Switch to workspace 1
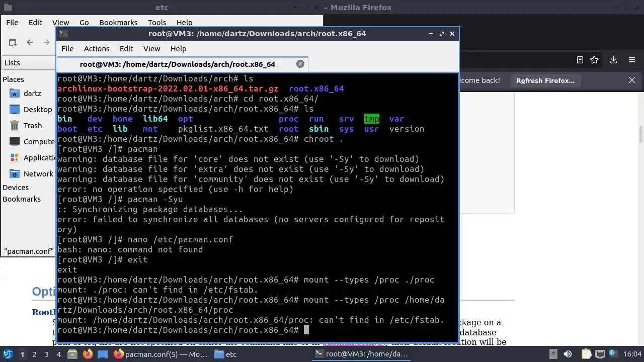The height and width of the screenshot is (362, 644). (22, 354)
